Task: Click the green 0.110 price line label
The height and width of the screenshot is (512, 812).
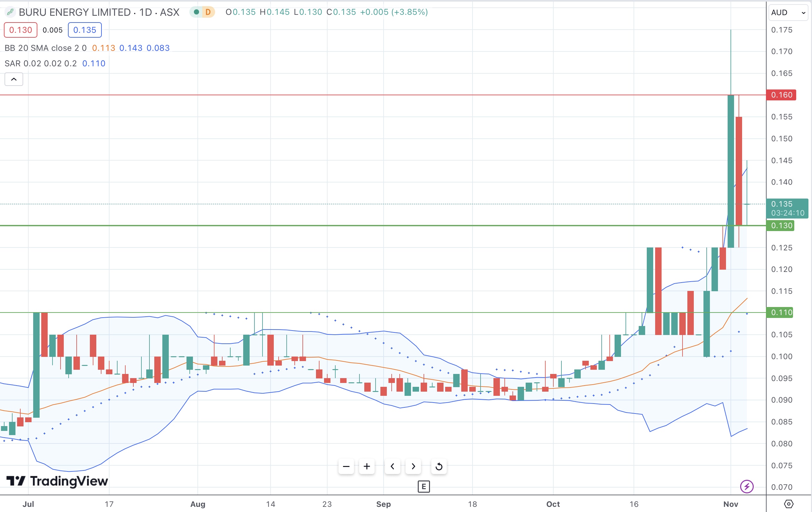Action: (x=780, y=312)
